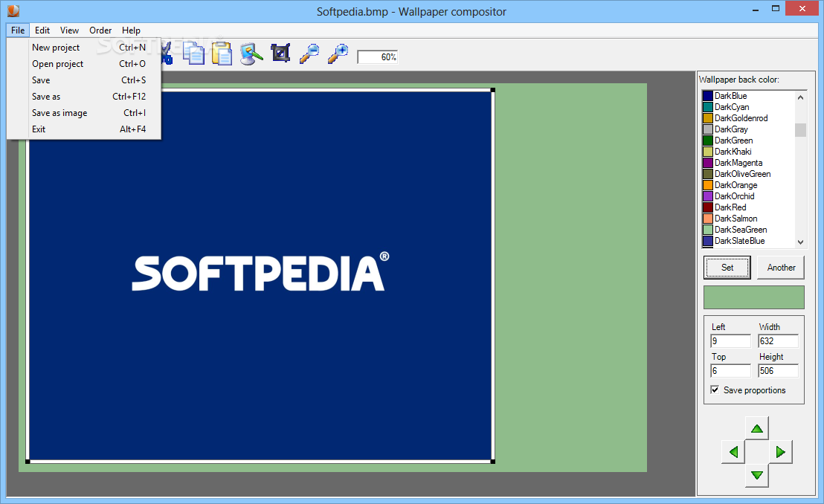This screenshot has width=824, height=504.
Task: Choose Open project menu entry
Action: pos(84,64)
